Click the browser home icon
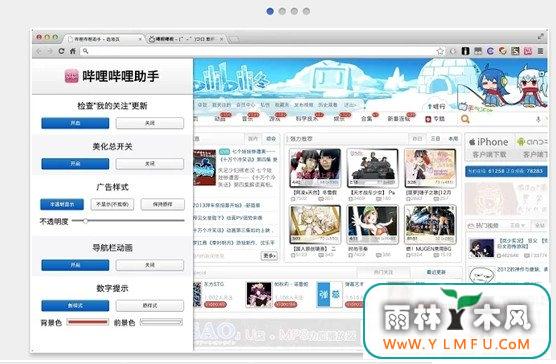The height and width of the screenshot is (364, 556). [x=73, y=51]
